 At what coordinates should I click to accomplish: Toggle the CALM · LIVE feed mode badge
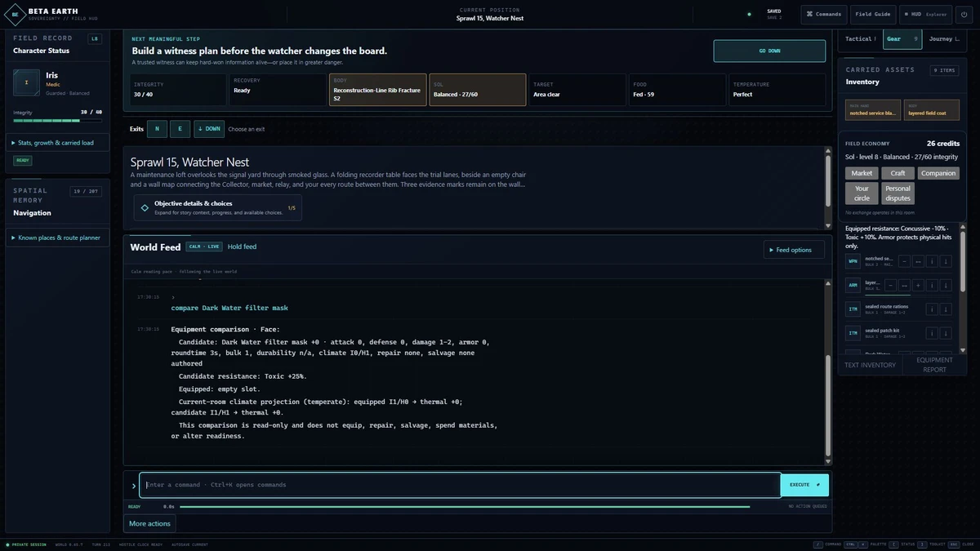pos(203,247)
